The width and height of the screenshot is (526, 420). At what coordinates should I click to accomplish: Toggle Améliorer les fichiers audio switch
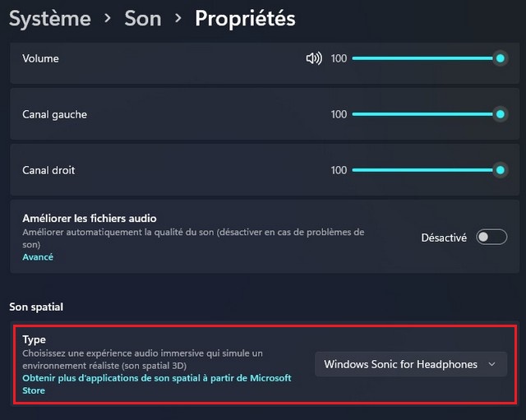point(491,238)
